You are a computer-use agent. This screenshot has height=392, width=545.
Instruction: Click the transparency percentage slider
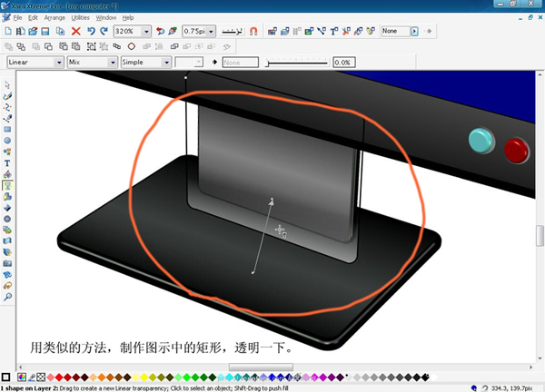pyautogui.click(x=296, y=63)
